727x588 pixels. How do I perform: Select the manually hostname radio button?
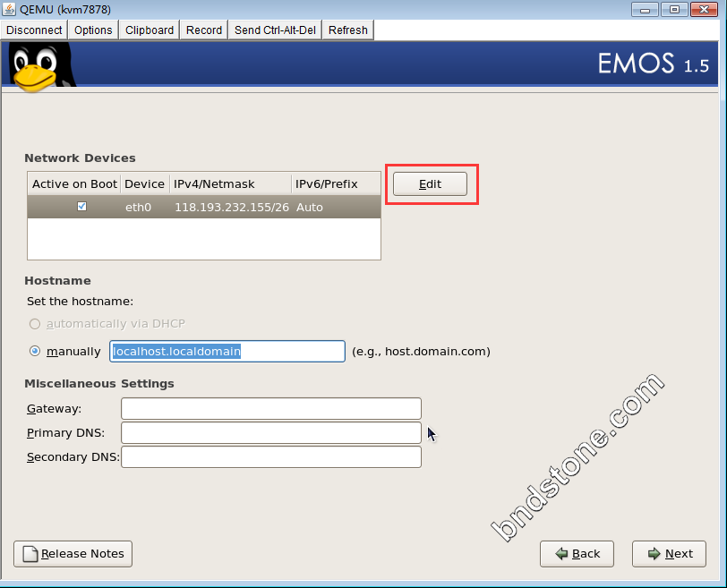tap(35, 351)
